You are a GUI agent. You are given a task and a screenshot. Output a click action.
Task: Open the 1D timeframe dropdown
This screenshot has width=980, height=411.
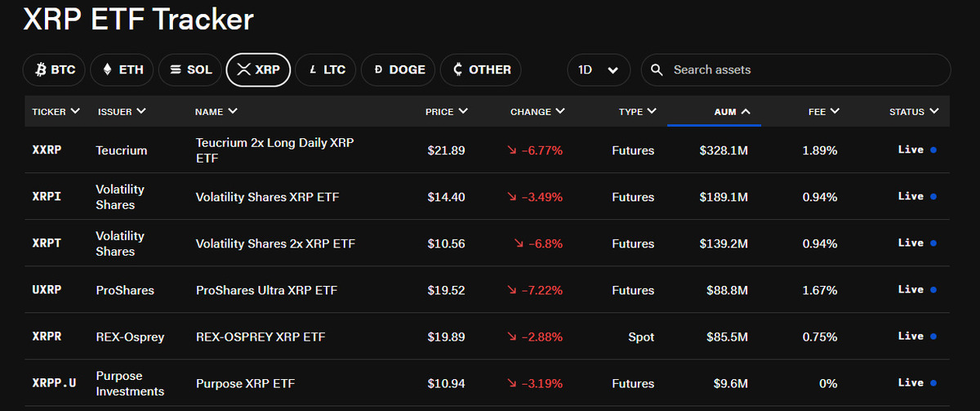tap(599, 70)
